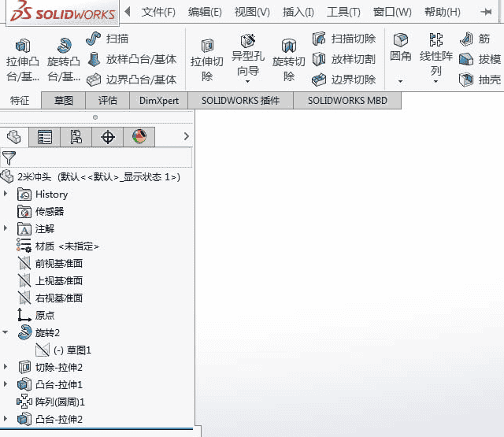504x437 pixels.
Task: Click the SOLIDWORKS logo
Action: 63,12
